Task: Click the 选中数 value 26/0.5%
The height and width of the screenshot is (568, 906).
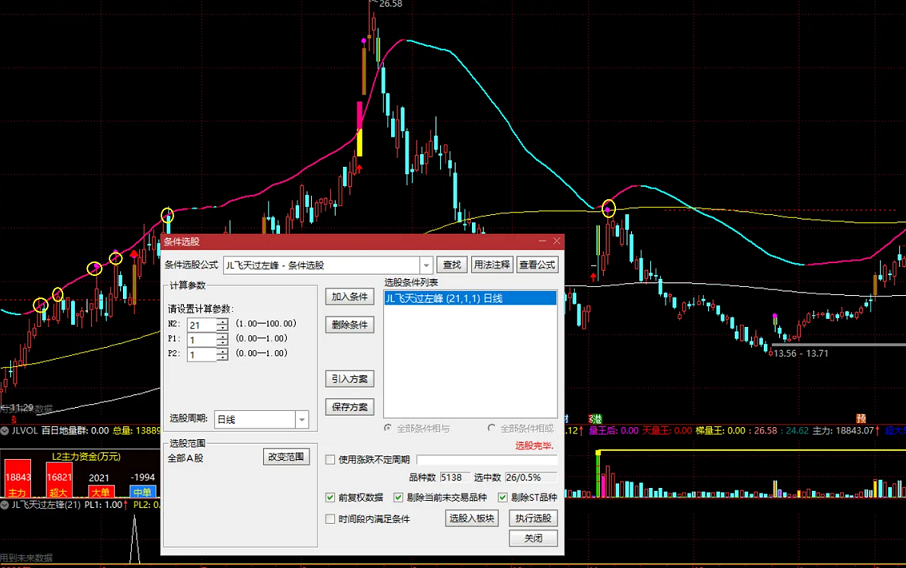Action: pos(530,477)
